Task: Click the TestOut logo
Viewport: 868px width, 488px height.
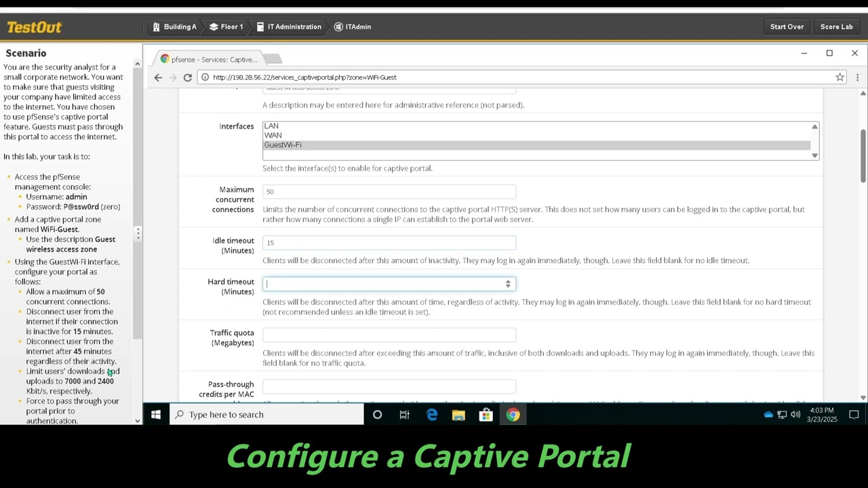Action: (x=34, y=27)
